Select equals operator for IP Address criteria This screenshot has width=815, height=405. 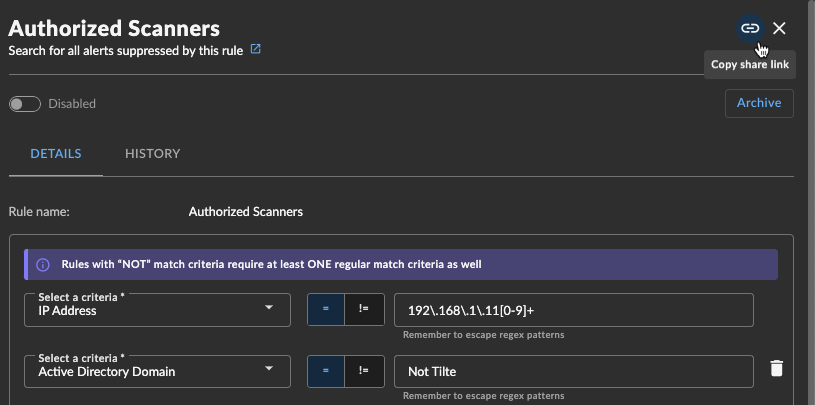pyautogui.click(x=326, y=309)
